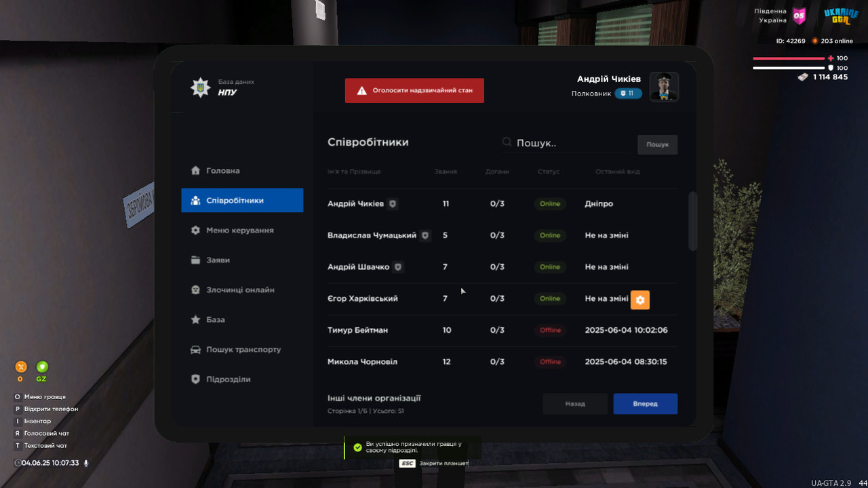Click the gear icon beside Меню керування
The height and width of the screenshot is (488, 868).
pos(195,230)
